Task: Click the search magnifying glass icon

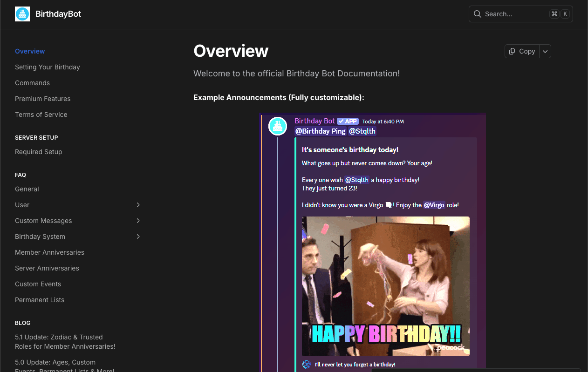Action: point(477,14)
